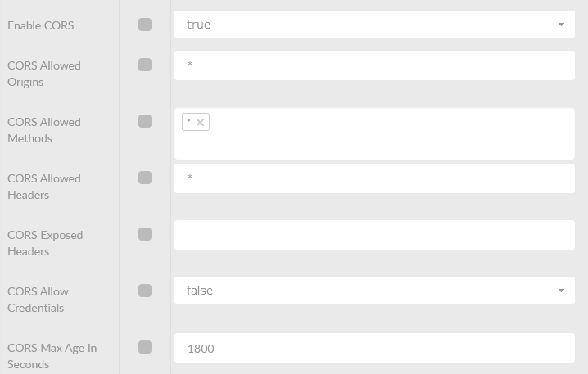The width and height of the screenshot is (588, 374).
Task: Click the asterisk tag in Allowed Methods
Action: point(189,122)
